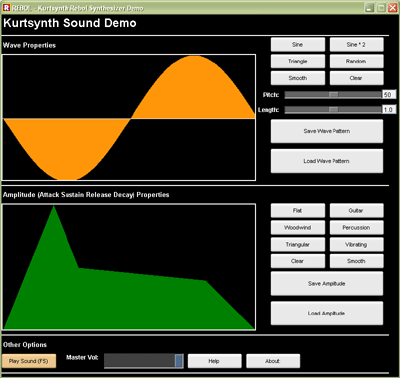400x378 pixels.
Task: Click the Length slider handle
Action: point(333,110)
